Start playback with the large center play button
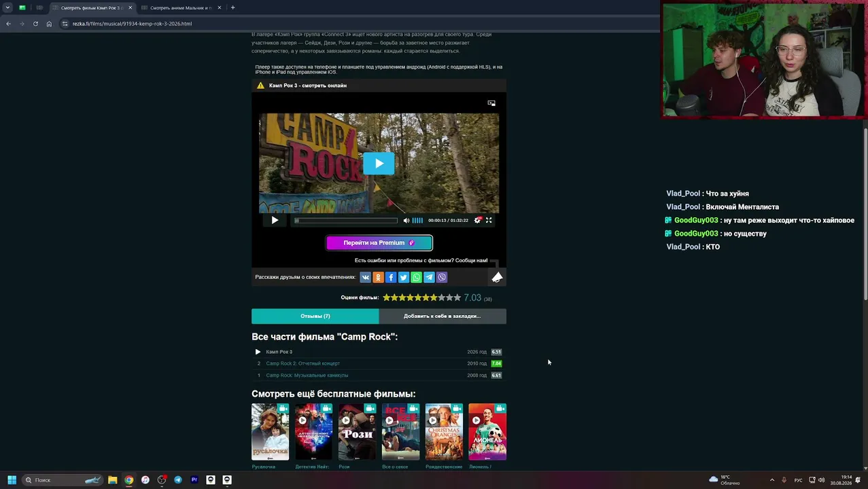 coord(379,163)
